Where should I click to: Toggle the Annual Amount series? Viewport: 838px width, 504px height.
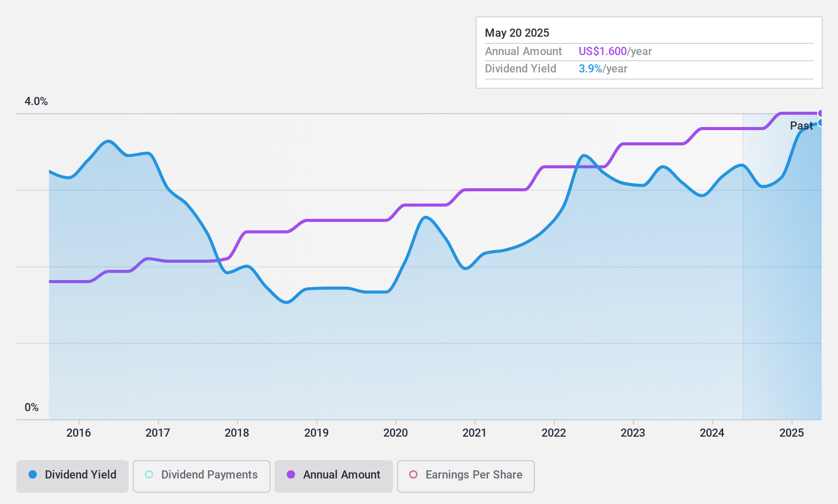point(334,476)
